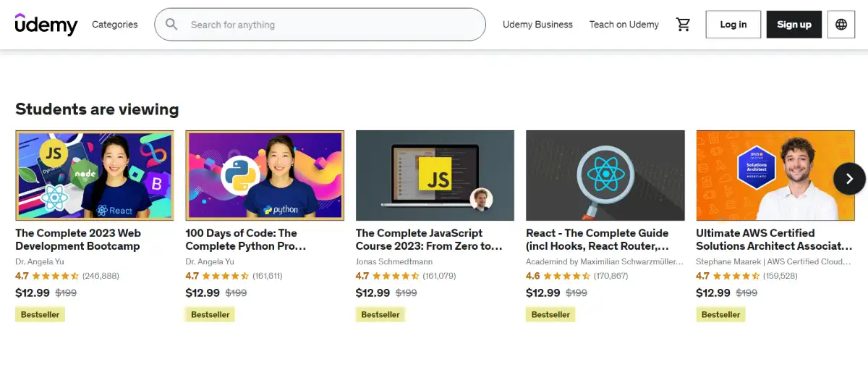The height and width of the screenshot is (375, 868).
Task: Open the shopping cart icon
Action: [x=683, y=25]
